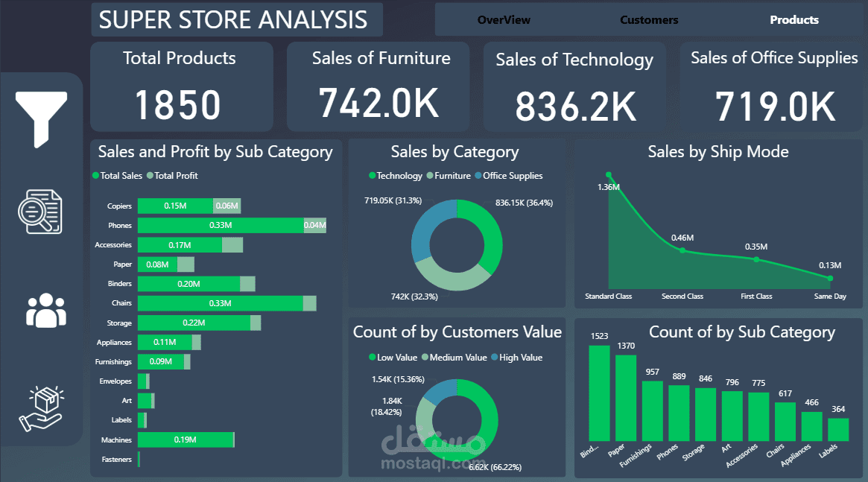Click Furniture legend marker in Sales by Category
The width and height of the screenshot is (868, 482).
tap(430, 175)
